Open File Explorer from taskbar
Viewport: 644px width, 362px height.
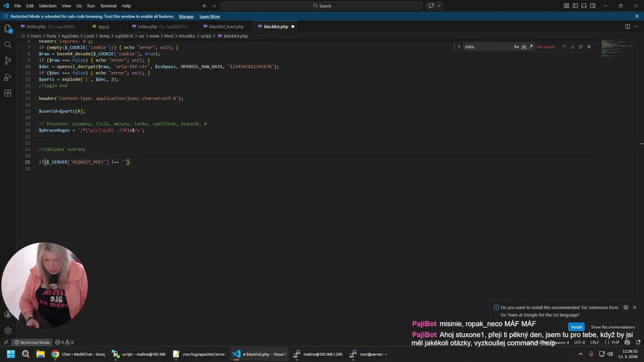(41, 354)
